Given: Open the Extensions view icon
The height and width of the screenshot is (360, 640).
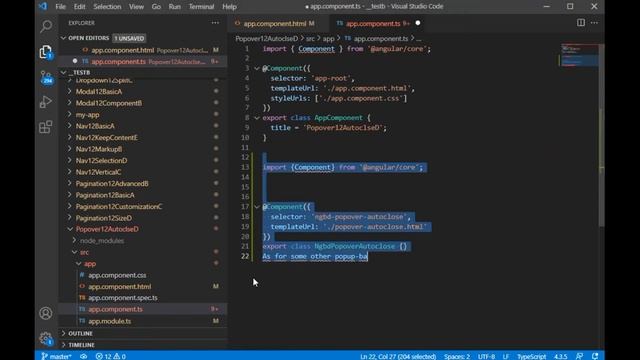Looking at the screenshot, I should [46, 127].
